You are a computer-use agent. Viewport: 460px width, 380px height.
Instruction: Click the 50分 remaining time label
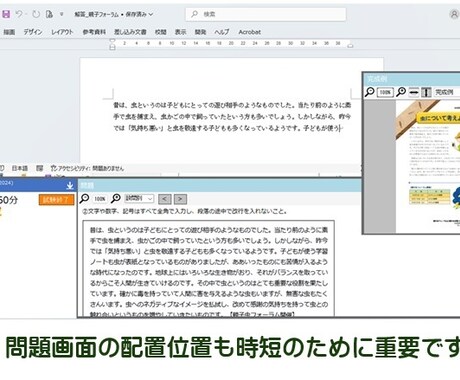(x=9, y=200)
